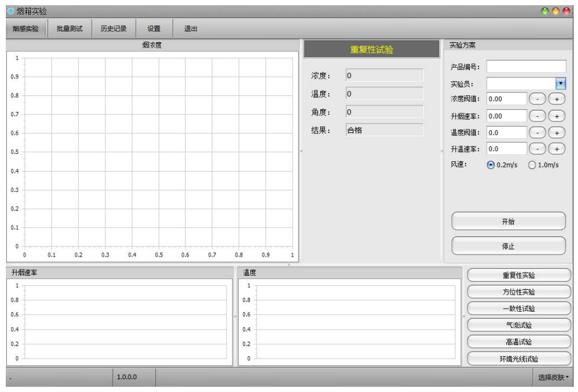Open the 设置 menu item
The image size is (578, 392).
point(154,29)
